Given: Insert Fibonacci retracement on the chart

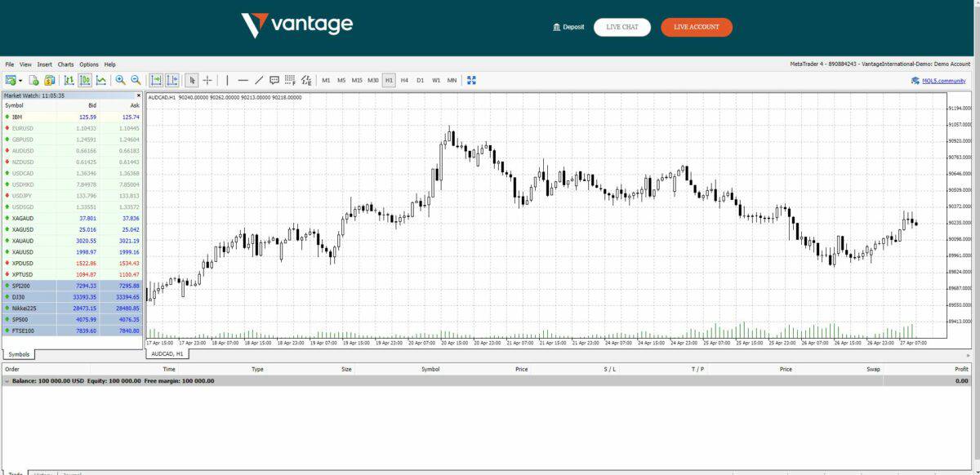Looking at the screenshot, I should (288, 79).
